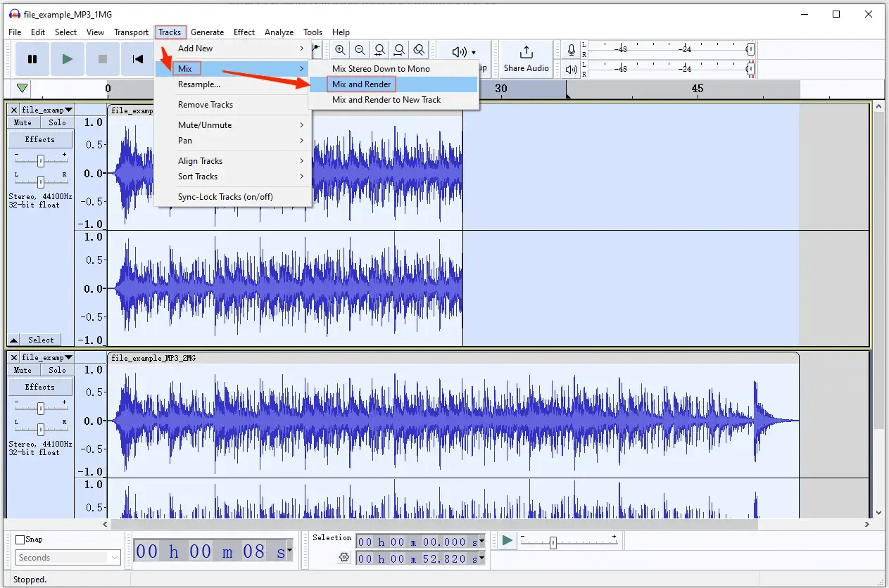Select Remove Tracks menu entry

[x=233, y=105]
